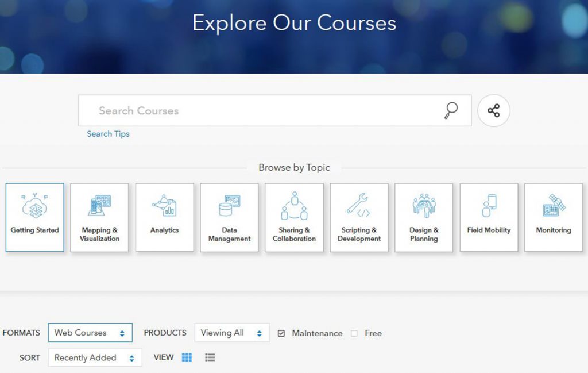Open the Search Tips link
This screenshot has width=588, height=373.
point(108,134)
